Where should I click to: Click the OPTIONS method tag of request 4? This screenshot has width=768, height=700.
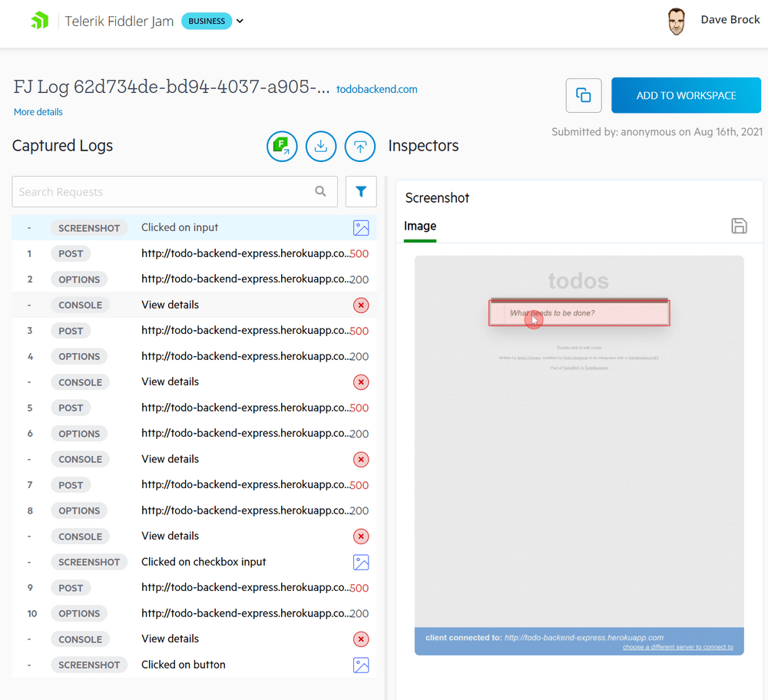(x=79, y=356)
